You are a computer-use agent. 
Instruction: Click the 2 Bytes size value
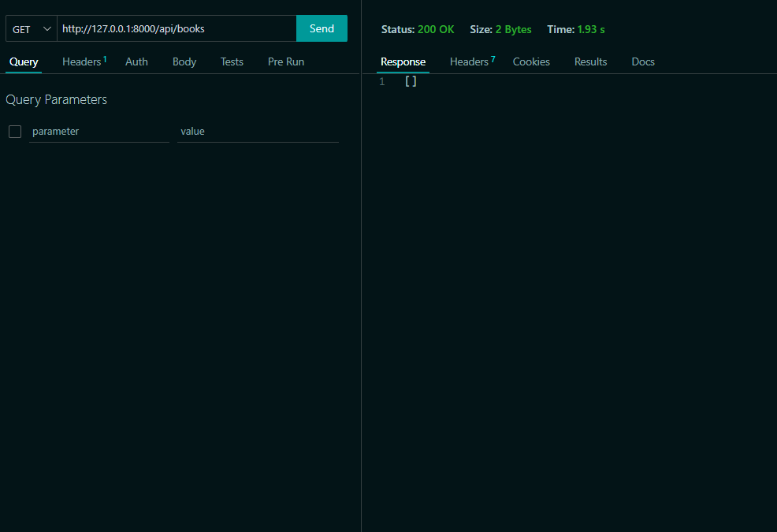[513, 29]
